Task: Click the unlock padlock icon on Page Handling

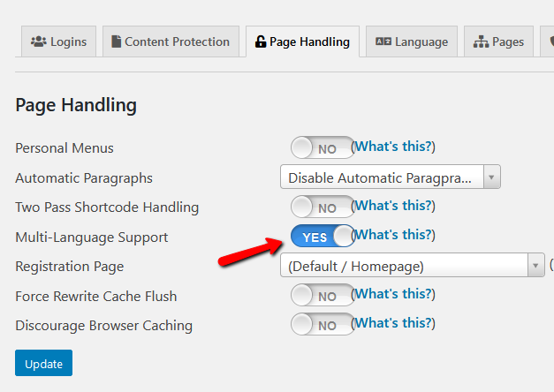Action: click(261, 41)
